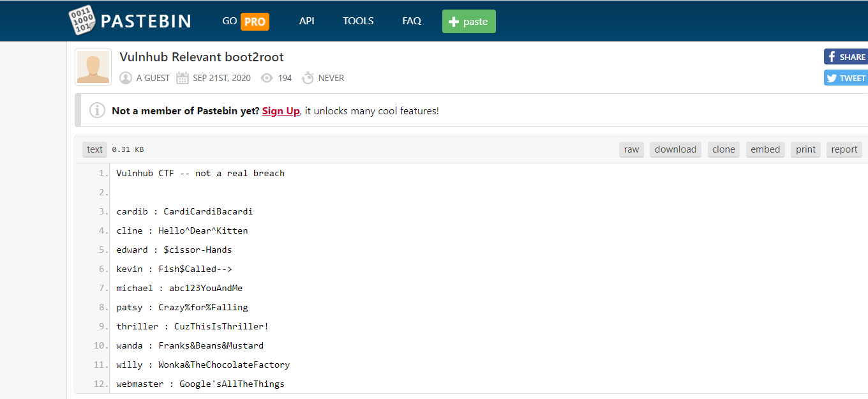Viewport: 868px width, 399px height.
Task: Click the guest user avatar thumbnail
Action: [x=93, y=67]
